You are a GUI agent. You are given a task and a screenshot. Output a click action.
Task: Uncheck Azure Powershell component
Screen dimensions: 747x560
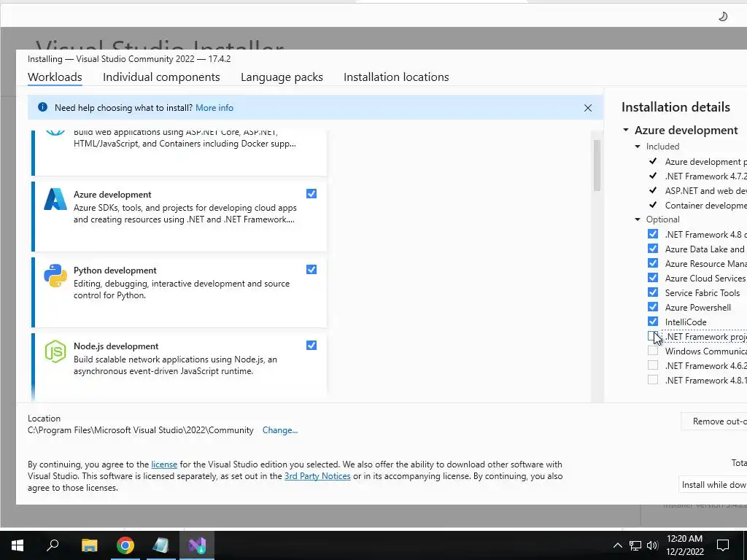653,307
